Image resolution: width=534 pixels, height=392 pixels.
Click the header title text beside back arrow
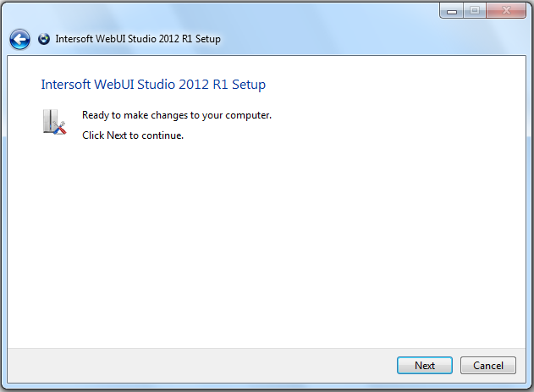click(x=137, y=39)
